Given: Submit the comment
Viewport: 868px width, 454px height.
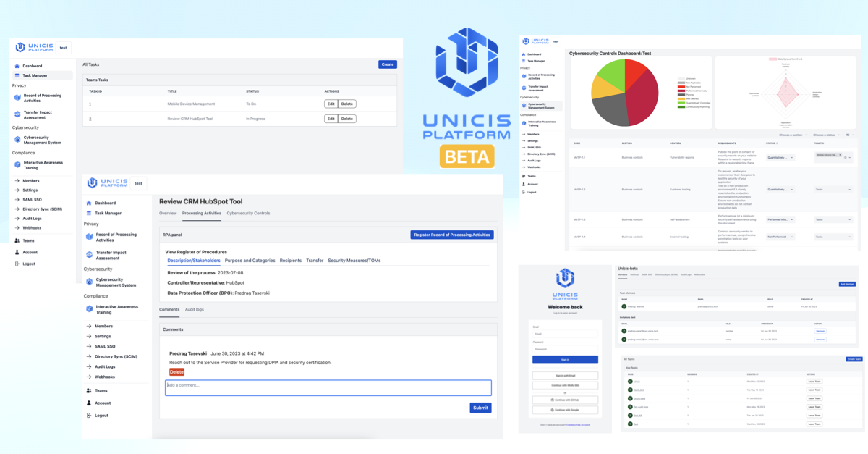Looking at the screenshot, I should tap(480, 408).
